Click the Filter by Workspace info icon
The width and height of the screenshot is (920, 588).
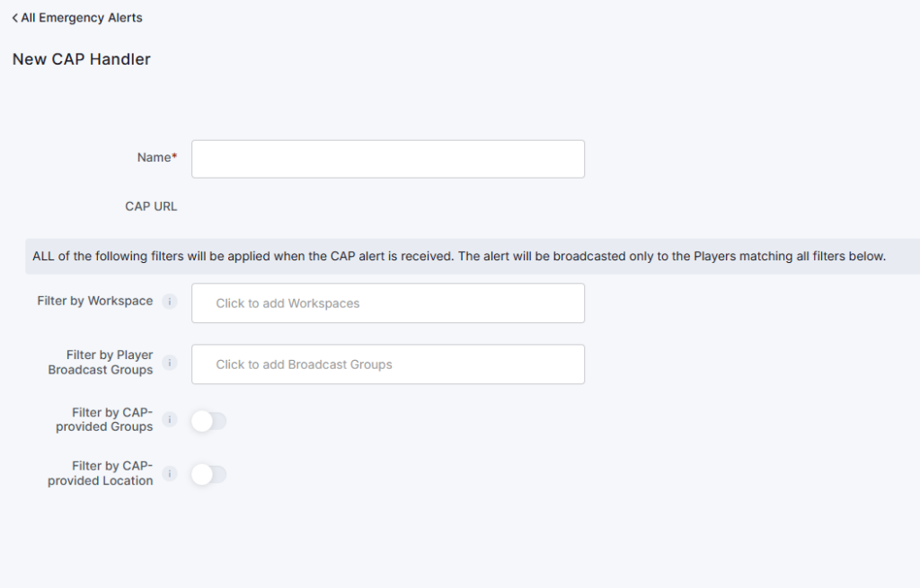[x=169, y=302]
